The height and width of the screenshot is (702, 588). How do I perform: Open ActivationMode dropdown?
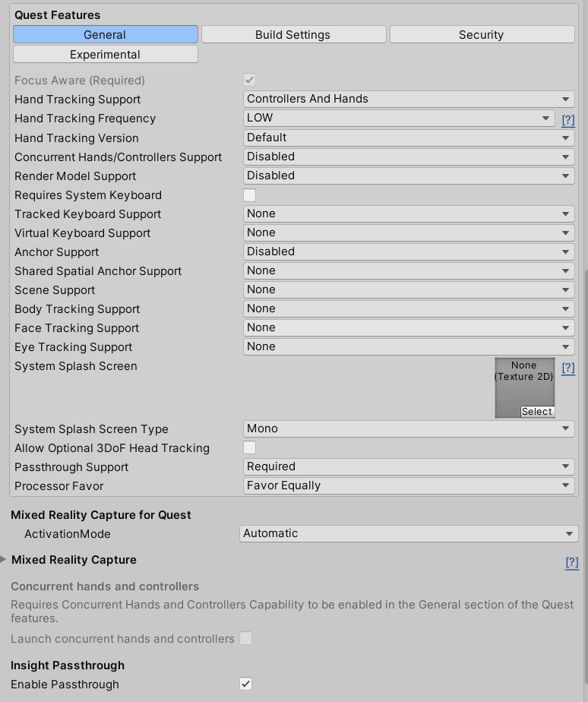pyautogui.click(x=409, y=533)
